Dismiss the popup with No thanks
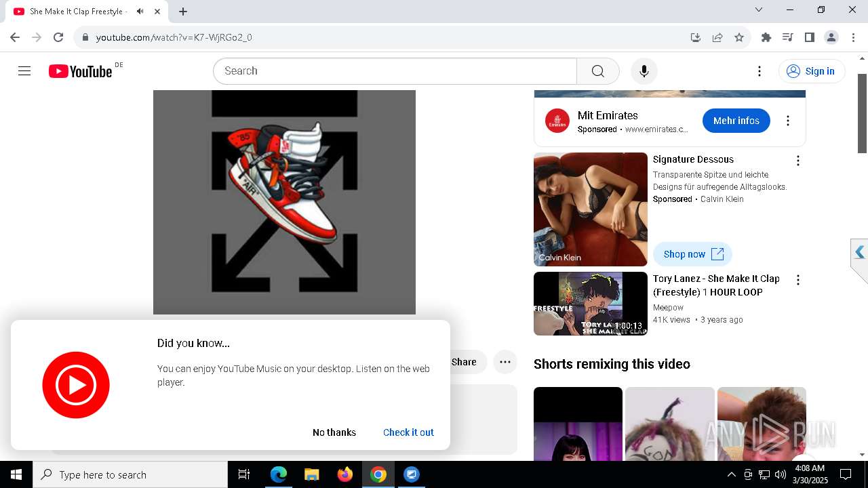The height and width of the screenshot is (488, 868). point(334,432)
